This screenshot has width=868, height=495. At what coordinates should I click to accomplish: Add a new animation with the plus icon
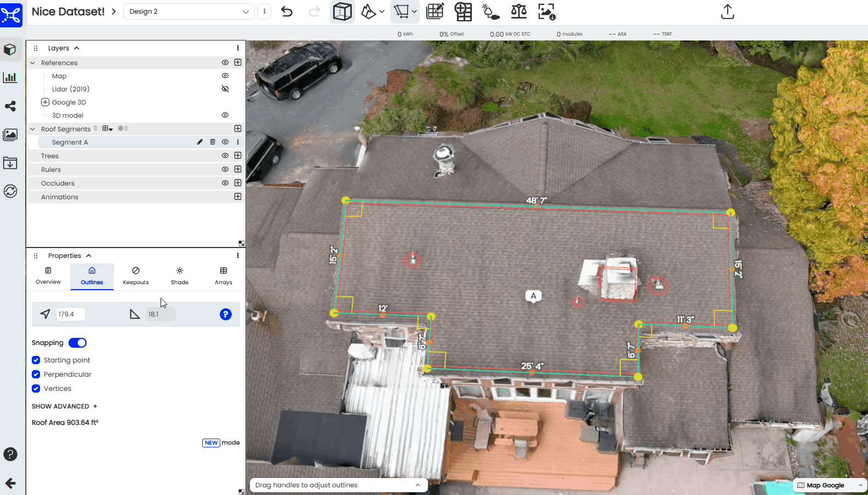[238, 197]
